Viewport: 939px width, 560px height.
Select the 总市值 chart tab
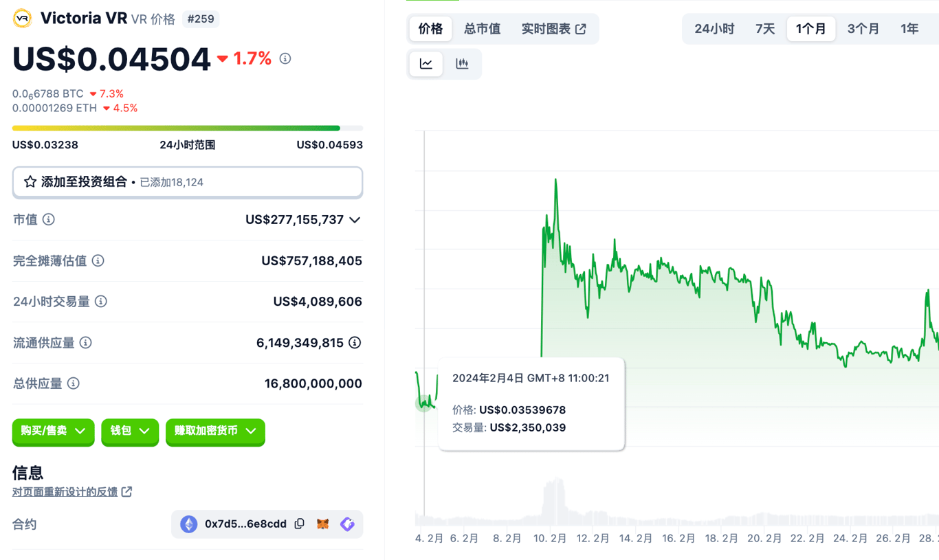(482, 29)
